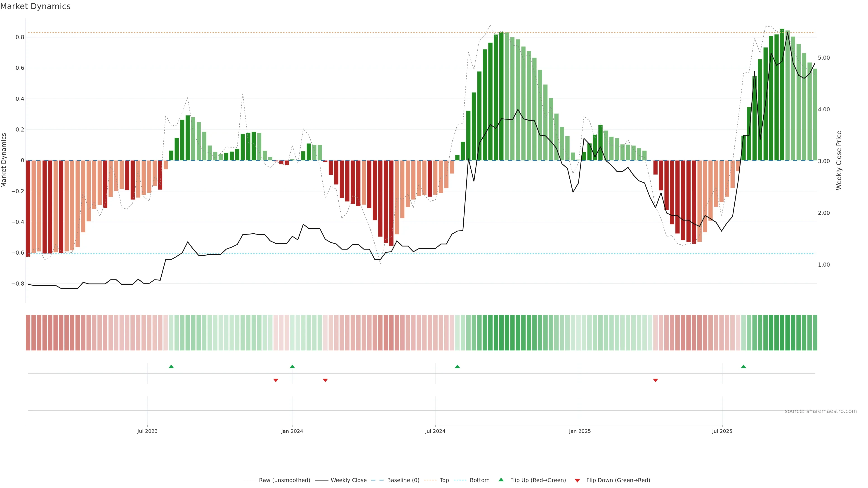This screenshot has width=868, height=488.
Task: Toggle Flip Down (Green→Red) legend entry
Action: (618, 480)
